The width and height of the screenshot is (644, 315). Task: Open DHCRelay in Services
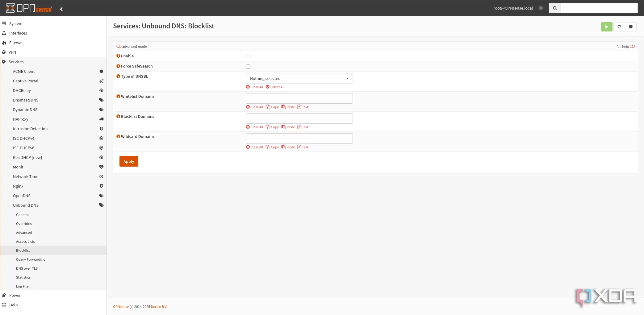(x=53, y=90)
